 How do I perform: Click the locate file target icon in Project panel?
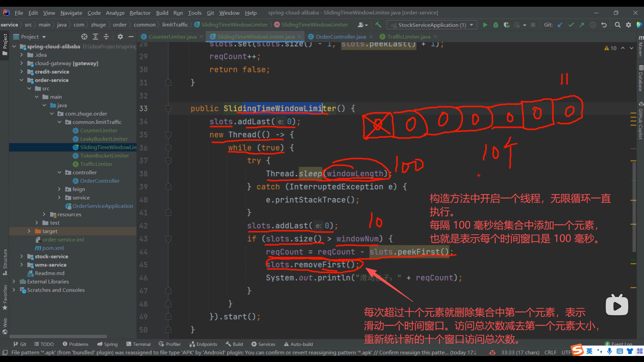pyautogui.click(x=84, y=37)
